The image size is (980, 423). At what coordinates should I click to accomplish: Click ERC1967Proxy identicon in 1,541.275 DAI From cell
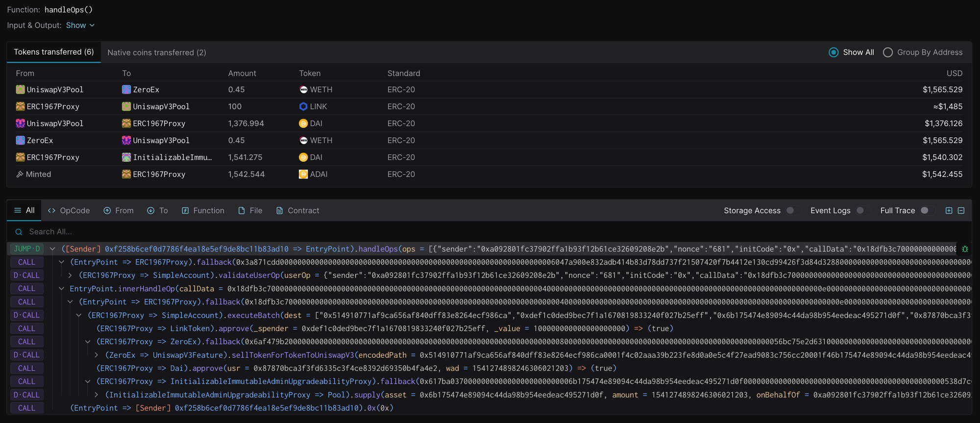pos(20,157)
